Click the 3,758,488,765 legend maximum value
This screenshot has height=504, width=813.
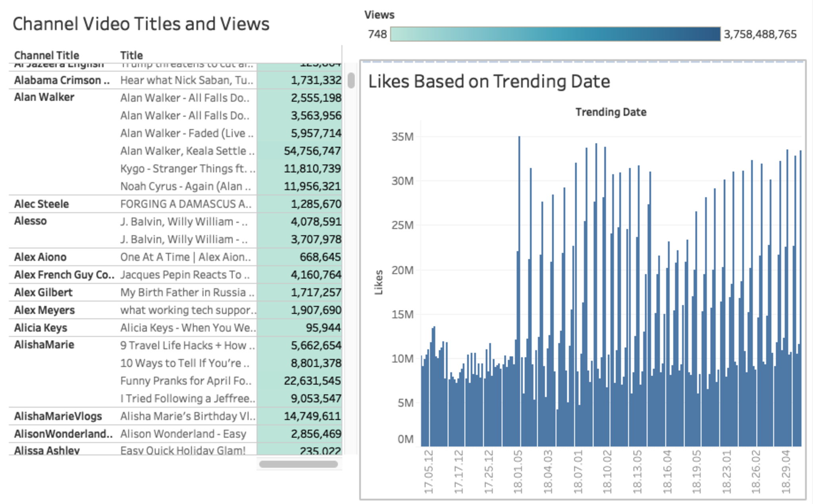tap(760, 35)
